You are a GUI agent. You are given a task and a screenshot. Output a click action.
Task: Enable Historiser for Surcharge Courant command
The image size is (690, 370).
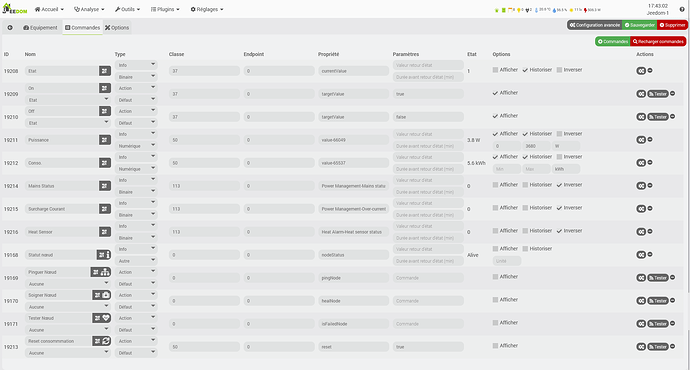525,208
